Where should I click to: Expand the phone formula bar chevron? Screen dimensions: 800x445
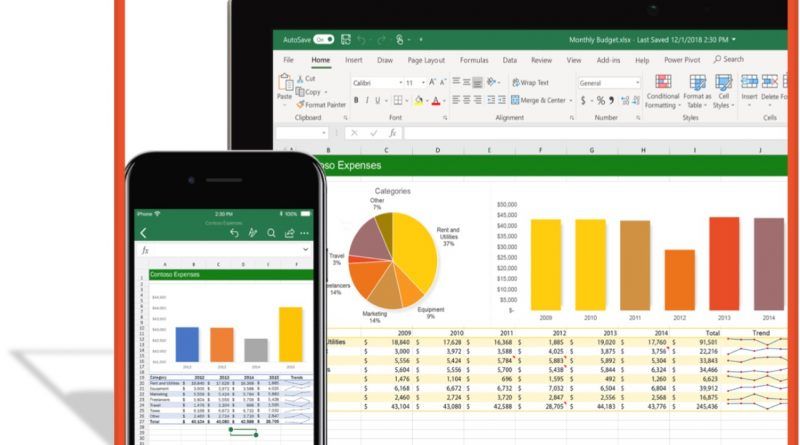(x=305, y=250)
